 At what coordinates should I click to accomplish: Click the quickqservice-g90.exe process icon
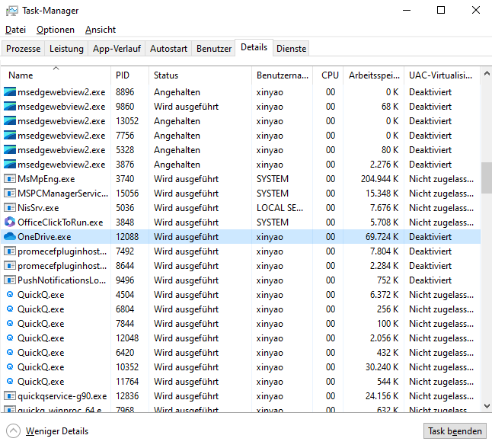pyautogui.click(x=10, y=396)
